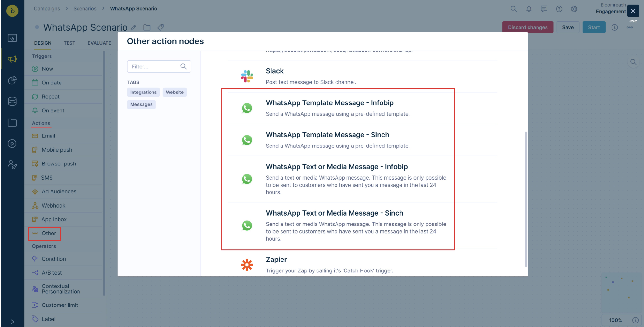
Task: Click the Start button
Action: [594, 27]
